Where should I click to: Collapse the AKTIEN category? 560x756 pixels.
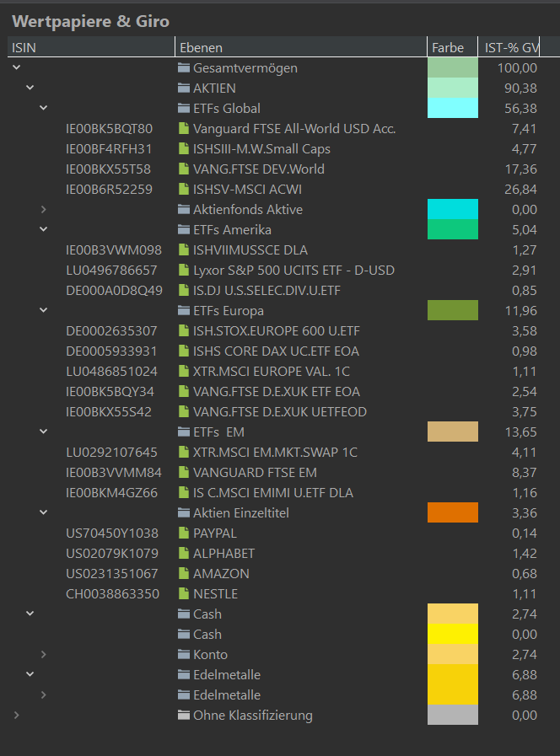[x=30, y=88]
